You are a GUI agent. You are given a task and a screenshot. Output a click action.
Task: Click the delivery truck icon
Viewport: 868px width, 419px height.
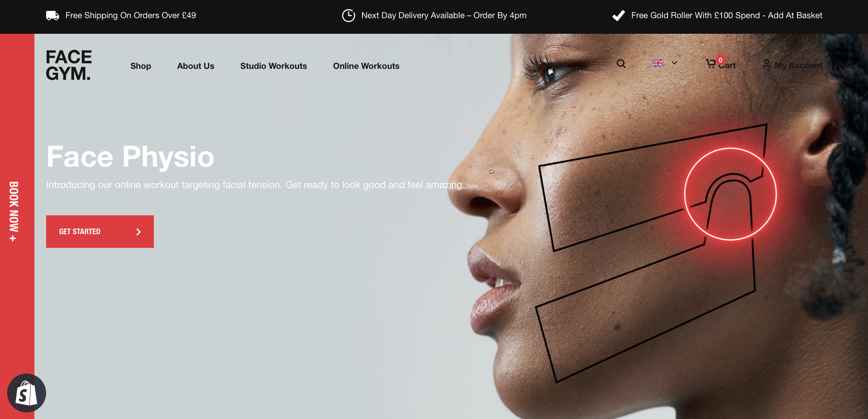(x=52, y=15)
